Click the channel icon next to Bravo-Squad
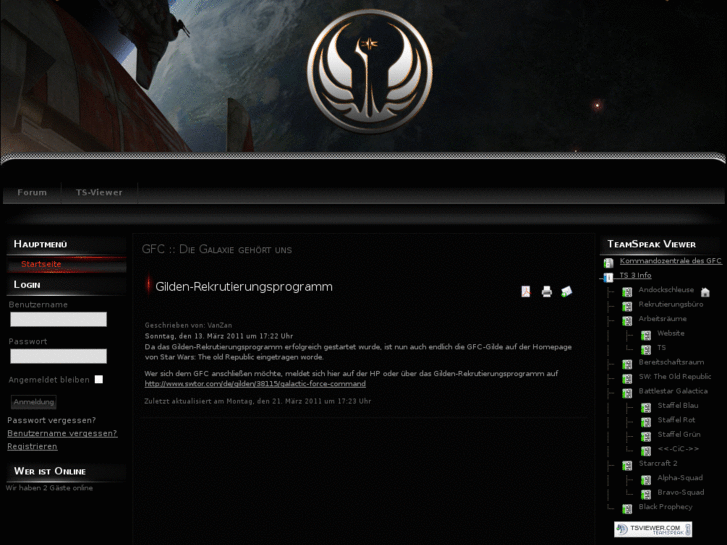This screenshot has width=727, height=545. pos(645,494)
